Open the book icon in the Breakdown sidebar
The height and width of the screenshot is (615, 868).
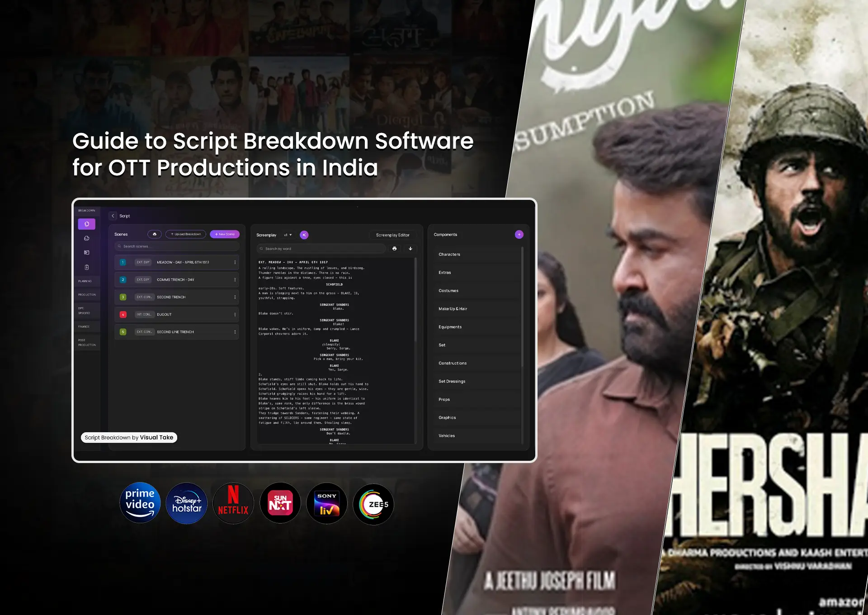[x=87, y=253]
